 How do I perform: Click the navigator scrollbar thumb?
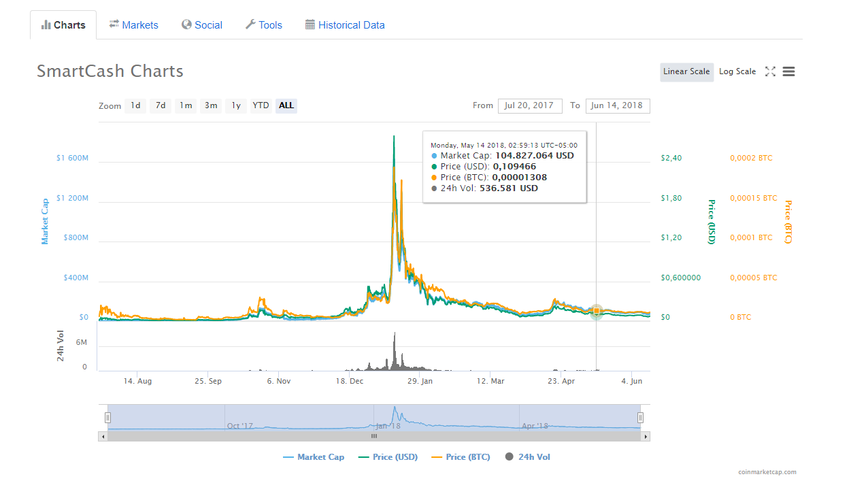point(373,437)
